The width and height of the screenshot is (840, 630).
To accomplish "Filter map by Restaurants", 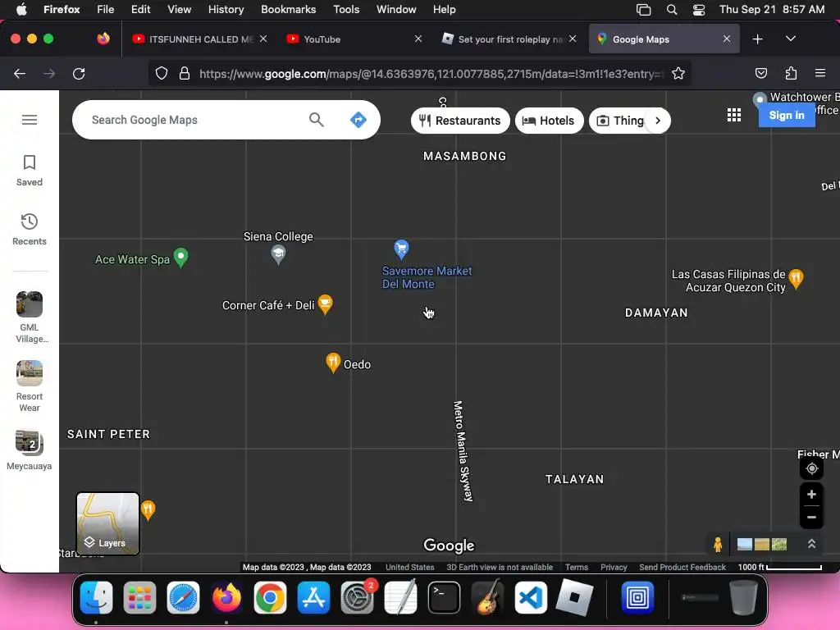I will pyautogui.click(x=459, y=121).
